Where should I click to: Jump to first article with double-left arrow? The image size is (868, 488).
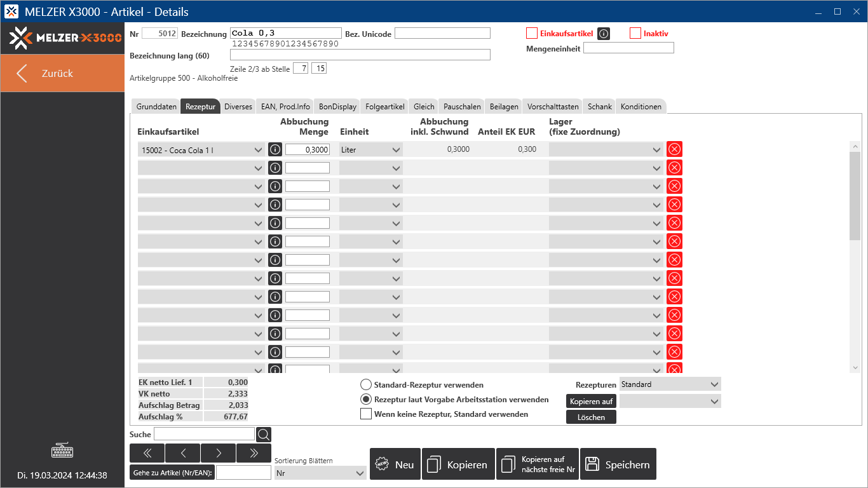coord(147,453)
